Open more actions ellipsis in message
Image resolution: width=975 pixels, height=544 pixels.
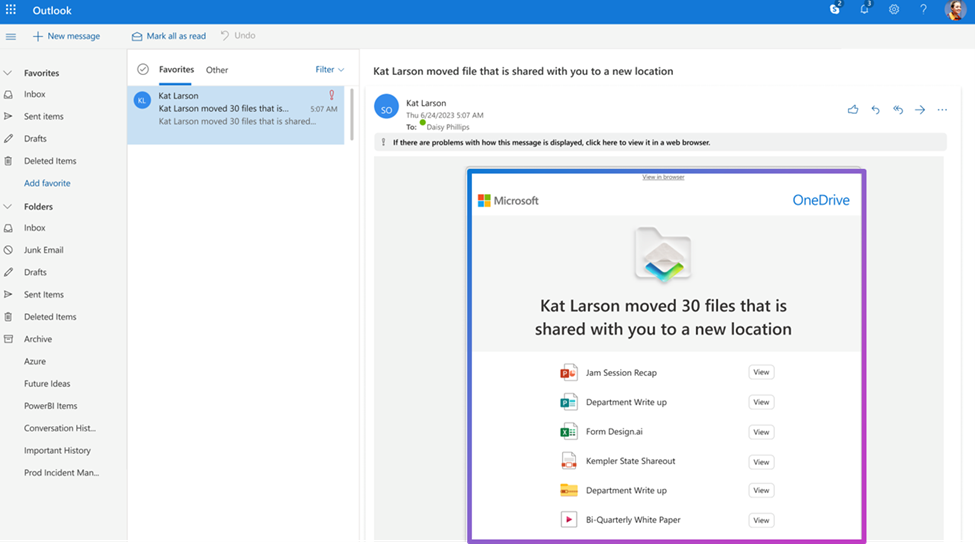click(942, 110)
